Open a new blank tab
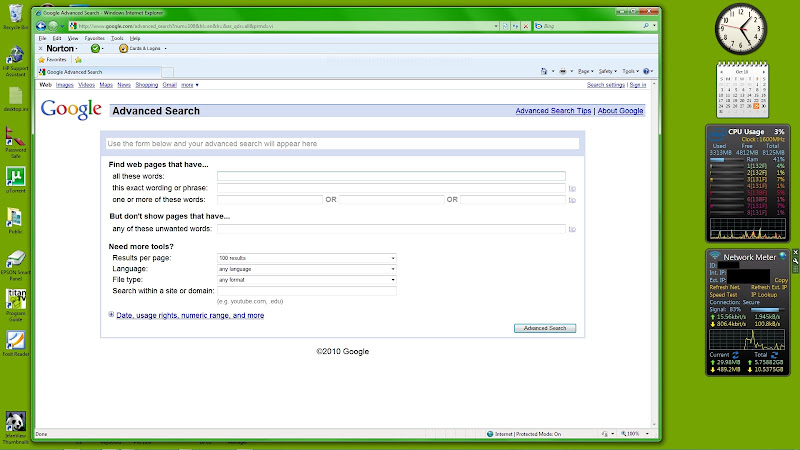 167,72
